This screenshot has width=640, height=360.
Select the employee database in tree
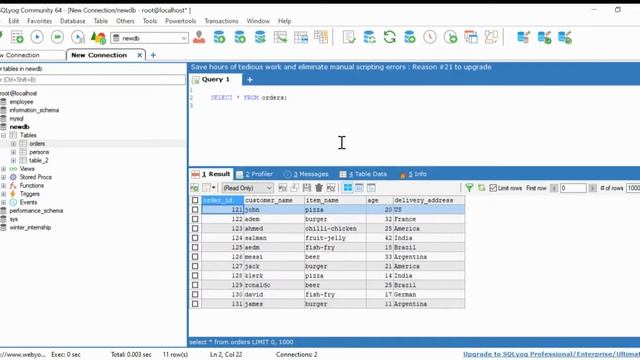pos(21,102)
